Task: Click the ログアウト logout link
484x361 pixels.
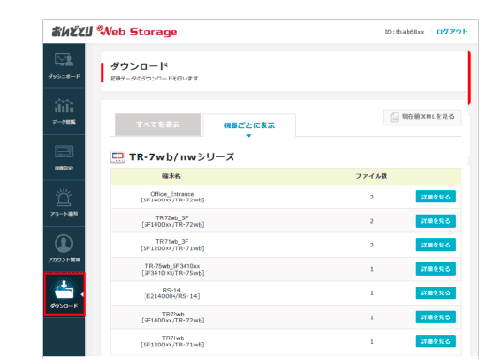Action: pos(452,32)
